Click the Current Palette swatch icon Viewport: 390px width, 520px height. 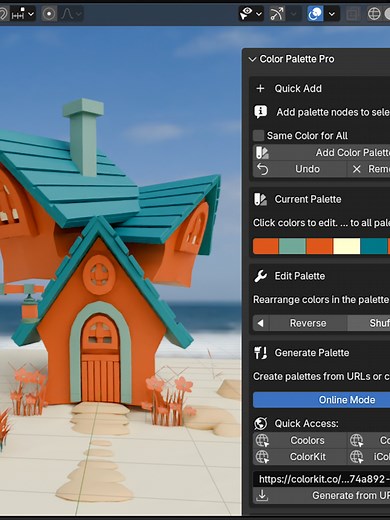click(x=260, y=199)
